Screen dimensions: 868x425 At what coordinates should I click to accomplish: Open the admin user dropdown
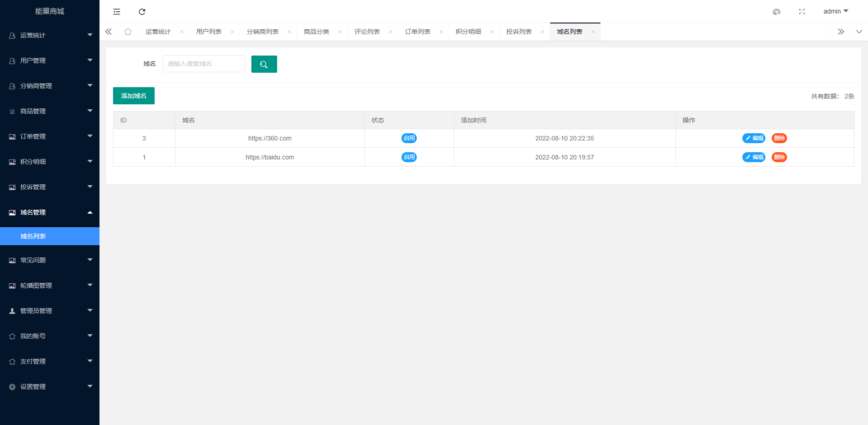coord(835,11)
